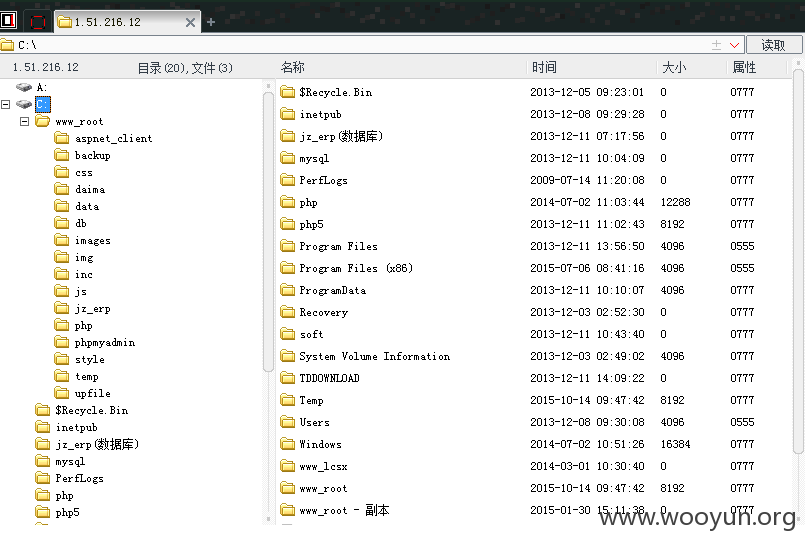Click the js folder icon in the tree

[62, 291]
